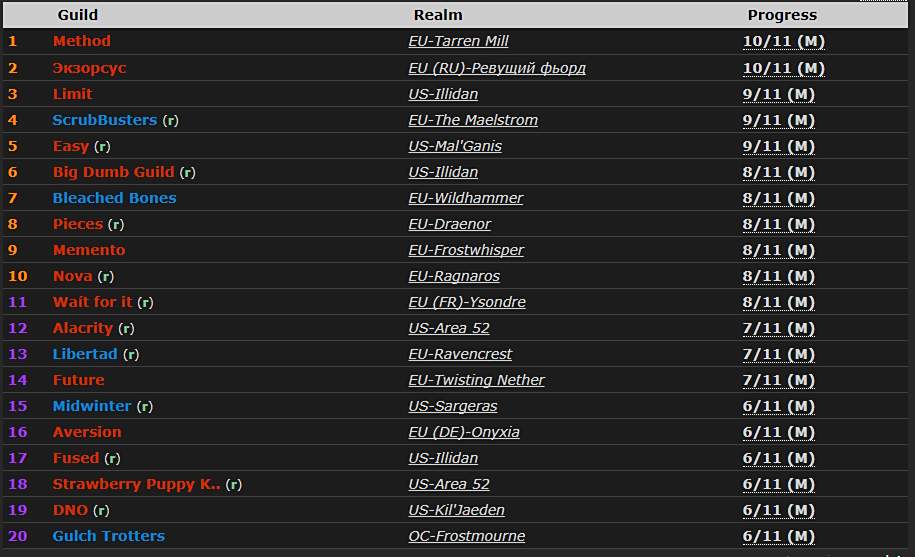Sort by the Progress column header
The width and height of the screenshot is (915, 557).
coord(782,15)
